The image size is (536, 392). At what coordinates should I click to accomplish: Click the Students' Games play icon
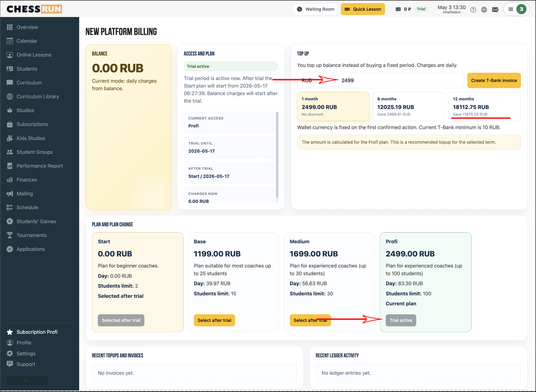coord(10,221)
